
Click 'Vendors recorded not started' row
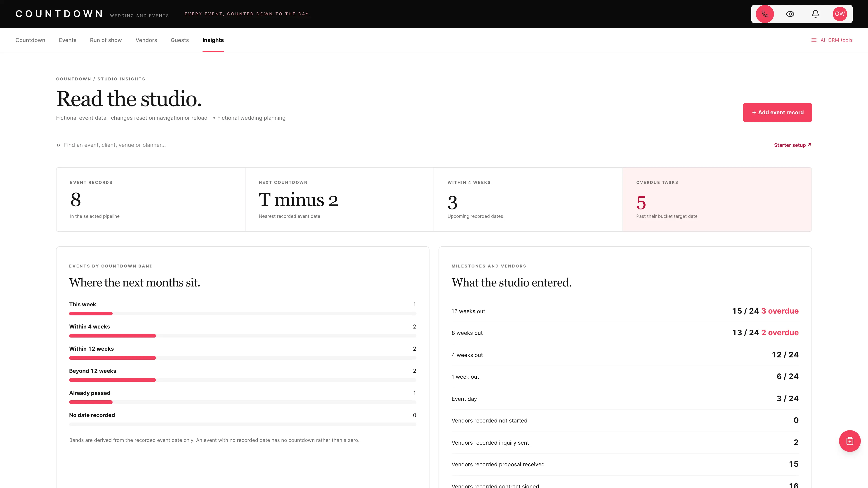coord(625,421)
